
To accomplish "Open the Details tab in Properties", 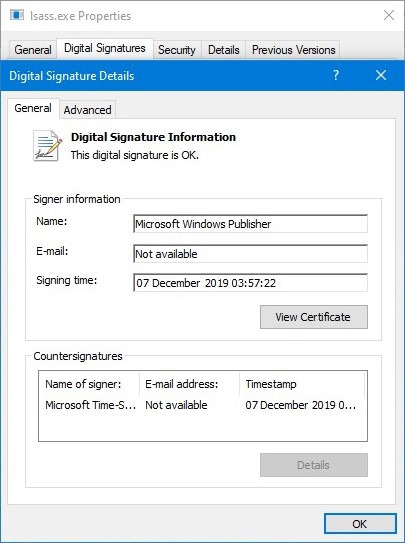I will (224, 50).
